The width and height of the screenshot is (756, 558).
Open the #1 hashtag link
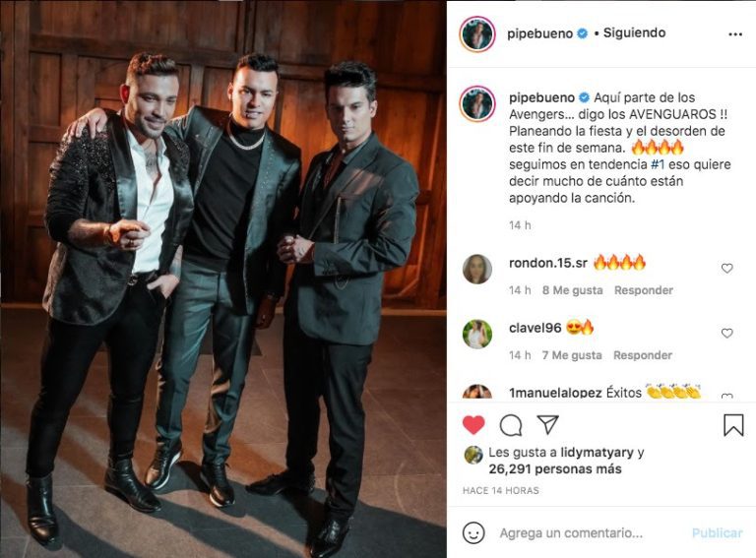point(658,164)
